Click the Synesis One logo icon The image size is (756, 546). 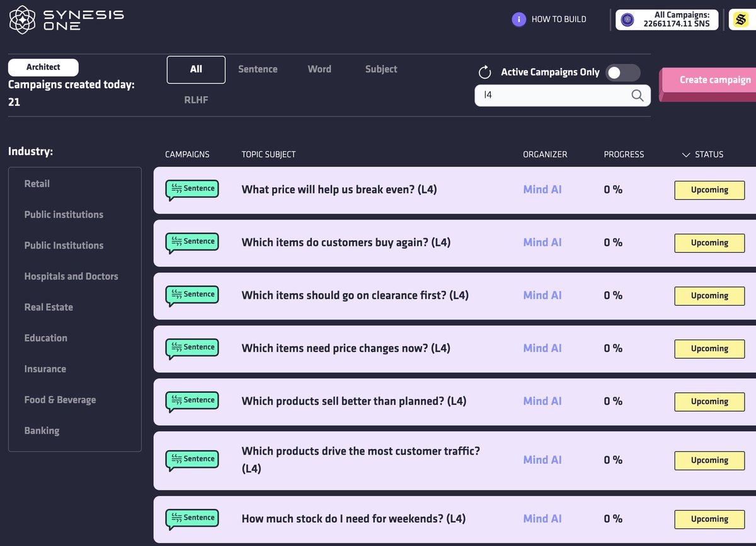coord(21,20)
